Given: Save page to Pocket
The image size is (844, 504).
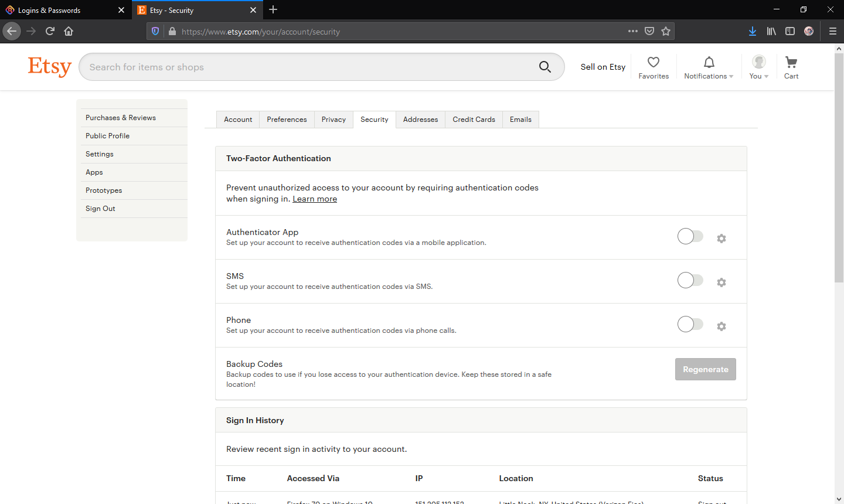Looking at the screenshot, I should point(649,31).
